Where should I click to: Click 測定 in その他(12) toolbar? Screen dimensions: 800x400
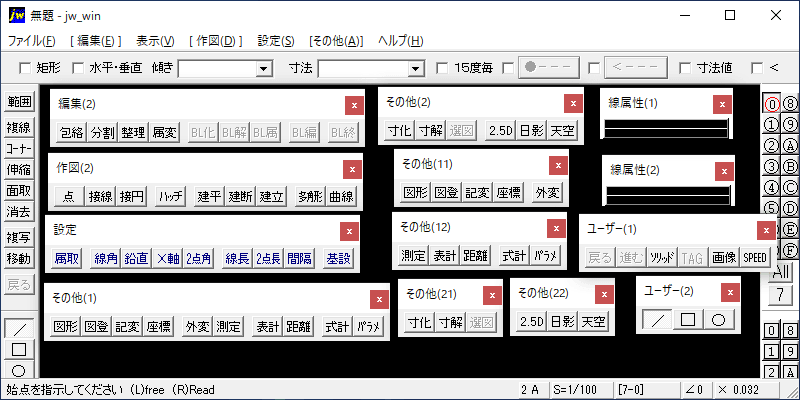click(x=414, y=256)
